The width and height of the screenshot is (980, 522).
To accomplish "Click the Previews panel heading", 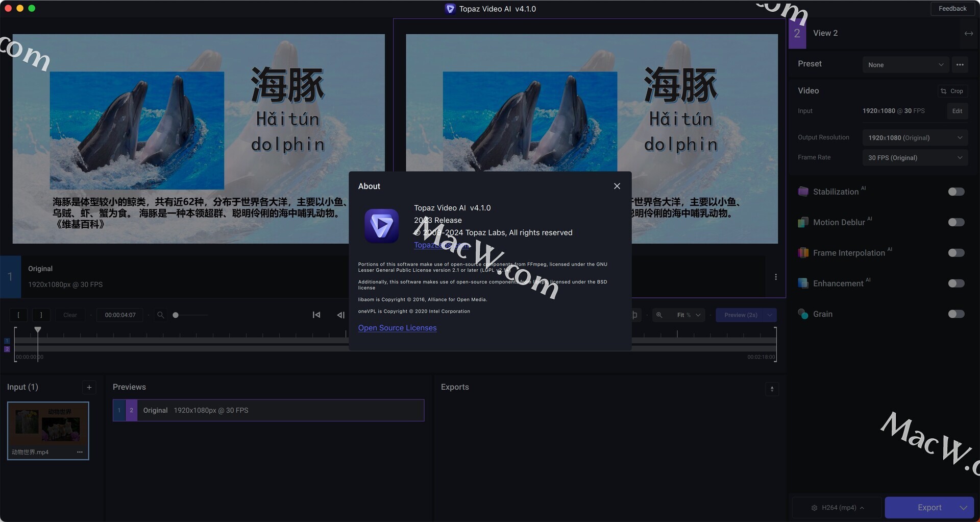I will [x=129, y=387].
